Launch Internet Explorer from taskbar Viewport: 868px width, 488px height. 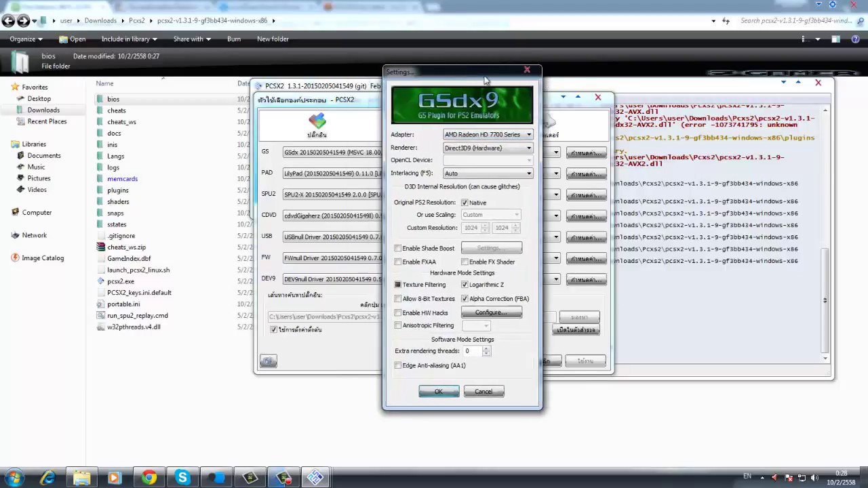coord(47,478)
